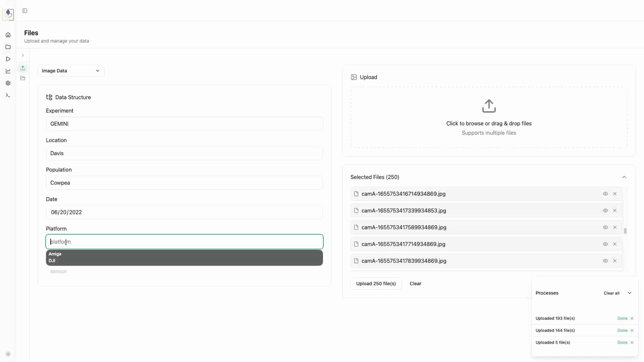Collapse the Selected Files list

624,177
